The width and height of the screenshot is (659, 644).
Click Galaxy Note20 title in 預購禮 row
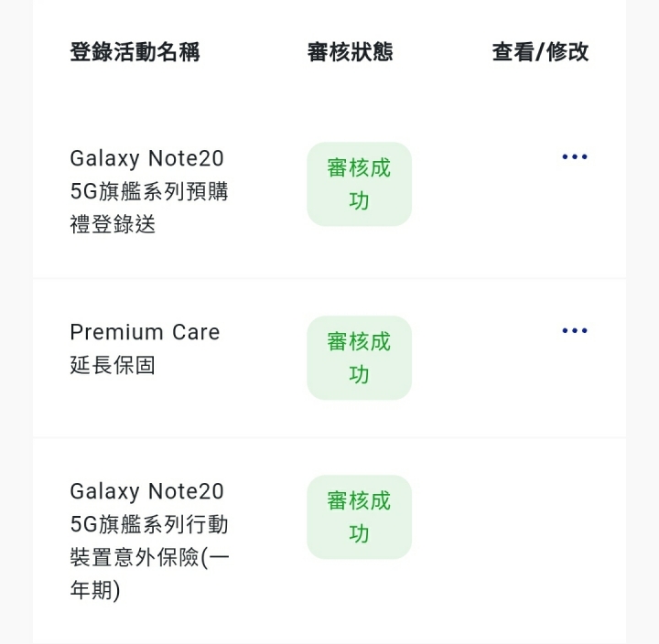click(x=146, y=158)
